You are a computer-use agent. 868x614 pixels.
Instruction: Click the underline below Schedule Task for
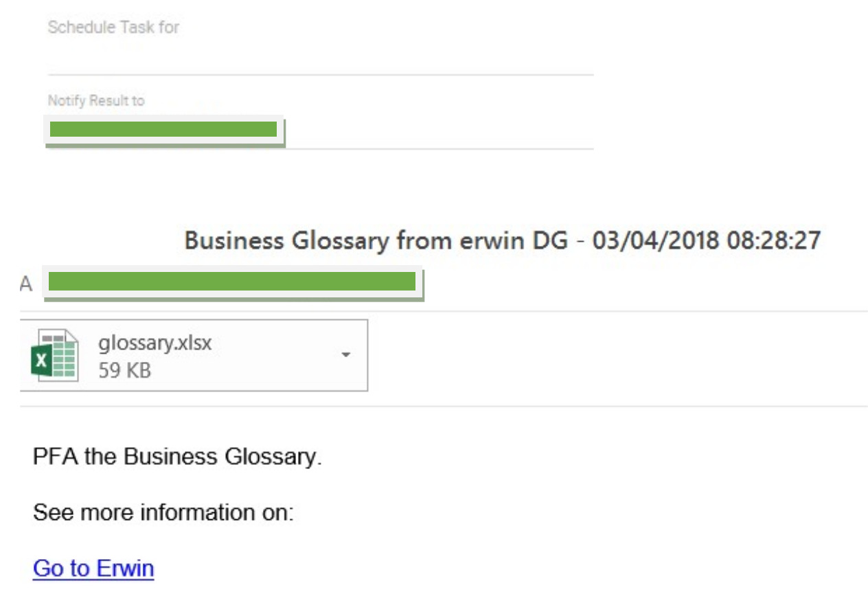[320, 74]
